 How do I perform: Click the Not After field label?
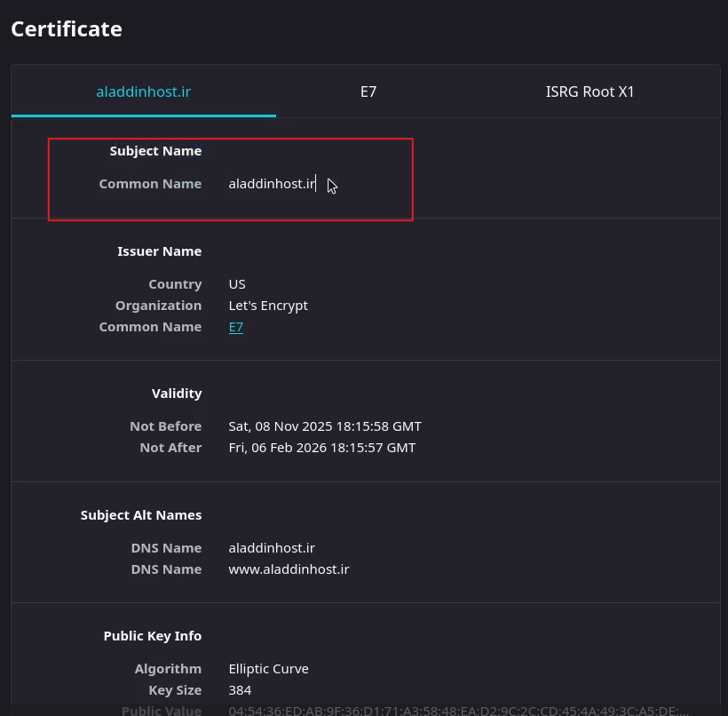tap(170, 448)
